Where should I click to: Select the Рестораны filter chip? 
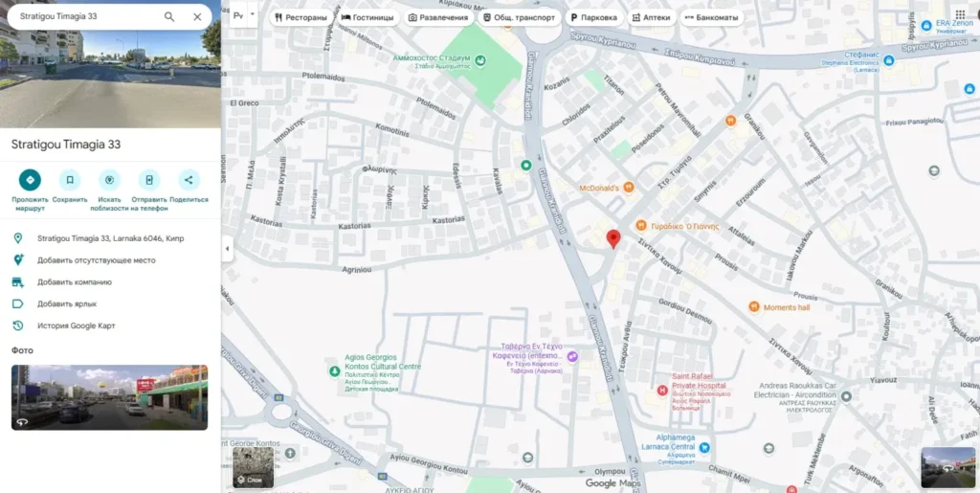tap(301, 17)
